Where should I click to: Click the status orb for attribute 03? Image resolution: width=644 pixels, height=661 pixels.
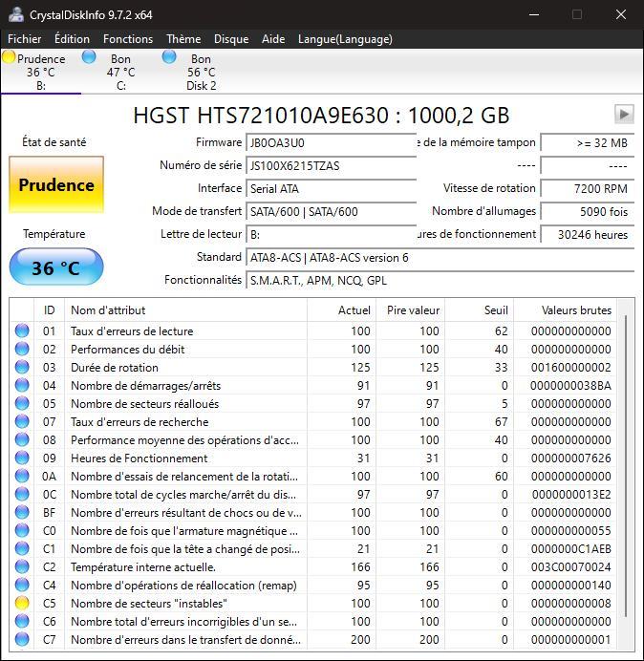pyautogui.click(x=22, y=367)
